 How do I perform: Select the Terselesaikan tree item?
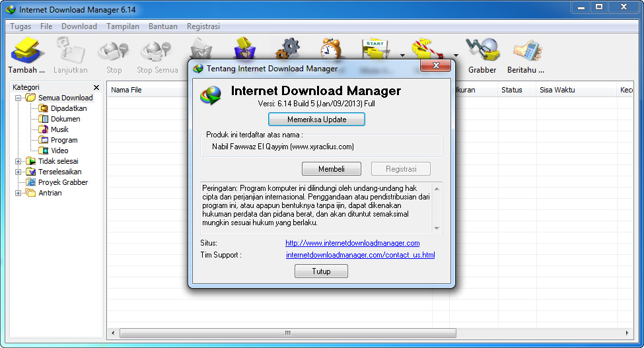pyautogui.click(x=59, y=172)
